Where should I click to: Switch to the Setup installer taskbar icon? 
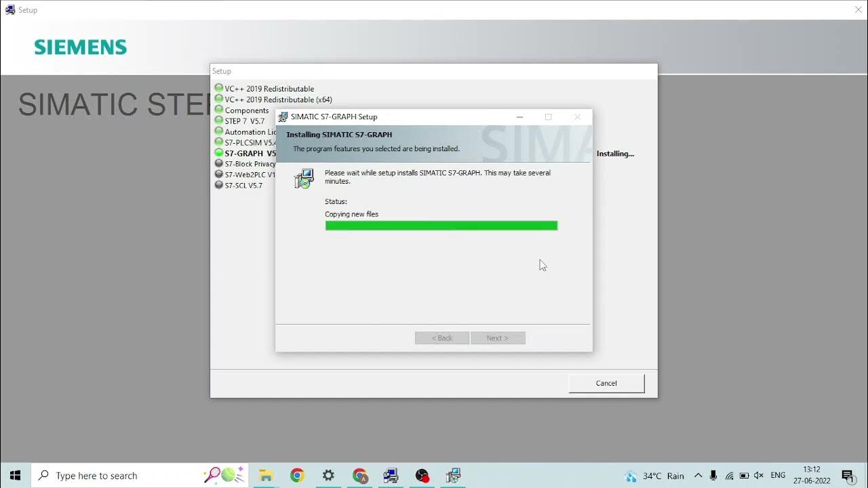(391, 475)
